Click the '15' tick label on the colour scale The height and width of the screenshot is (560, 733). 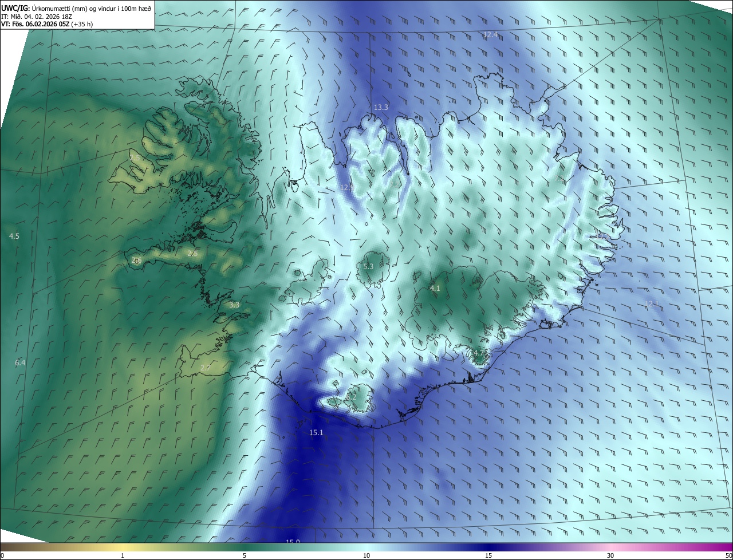488,555
